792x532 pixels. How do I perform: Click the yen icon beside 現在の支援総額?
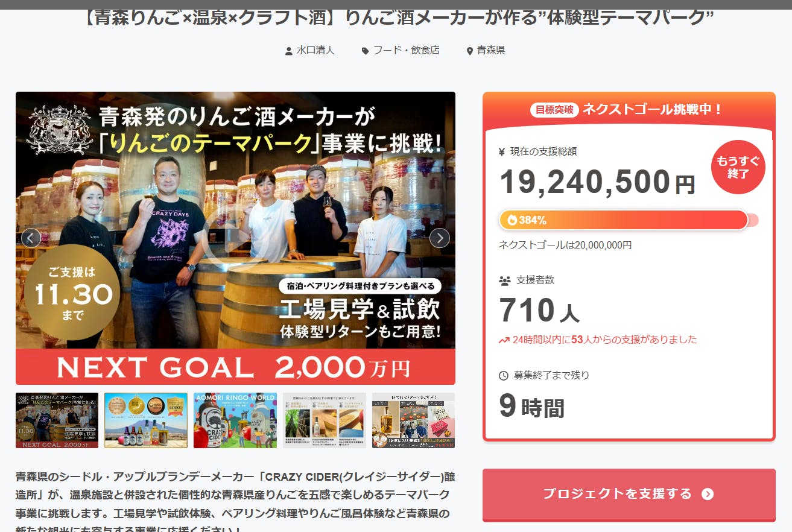tap(502, 152)
